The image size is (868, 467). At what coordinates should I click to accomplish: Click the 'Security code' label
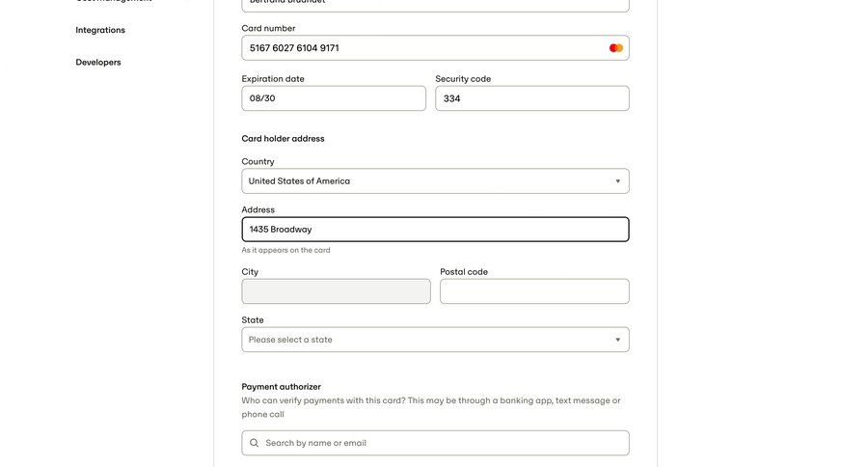click(463, 79)
